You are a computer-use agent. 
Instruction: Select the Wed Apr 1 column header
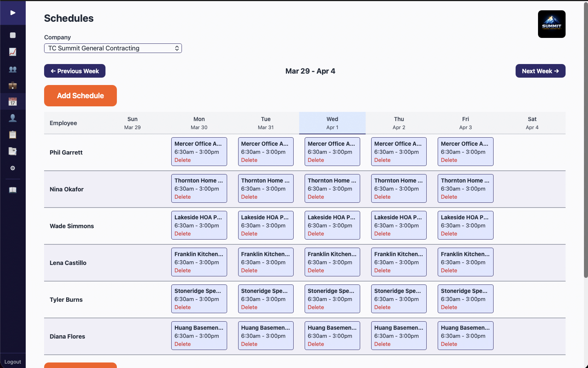tap(332, 123)
